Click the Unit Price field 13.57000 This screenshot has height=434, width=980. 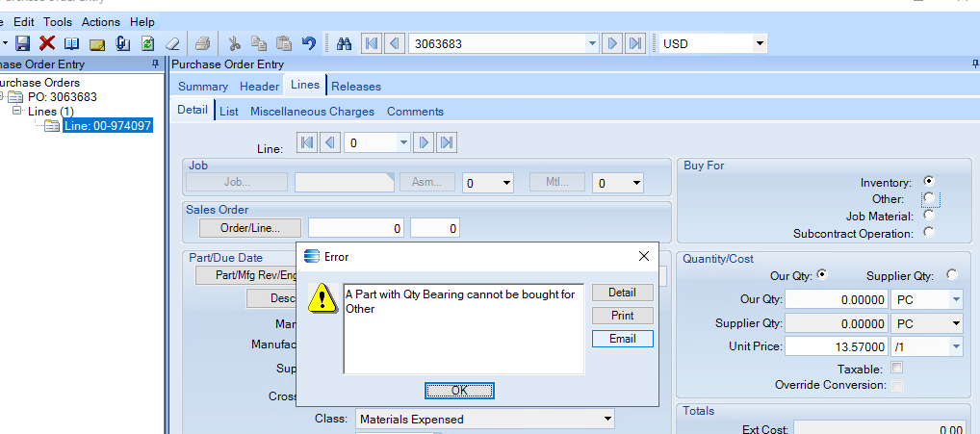pyautogui.click(x=837, y=346)
